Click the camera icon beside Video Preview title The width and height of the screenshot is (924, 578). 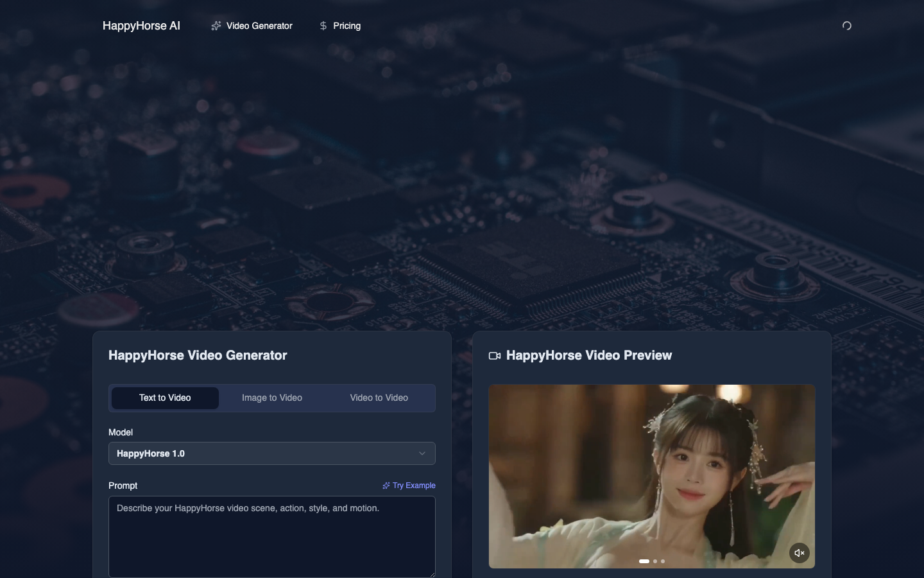(x=495, y=356)
